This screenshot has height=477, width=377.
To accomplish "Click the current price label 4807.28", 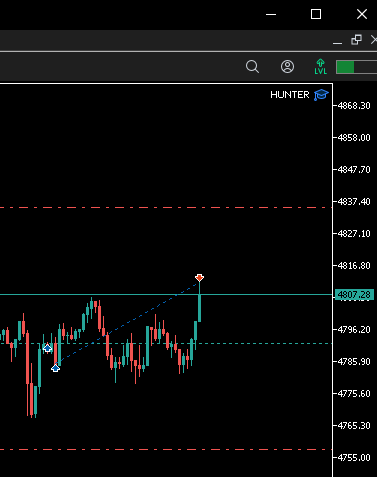I will pyautogui.click(x=354, y=295).
